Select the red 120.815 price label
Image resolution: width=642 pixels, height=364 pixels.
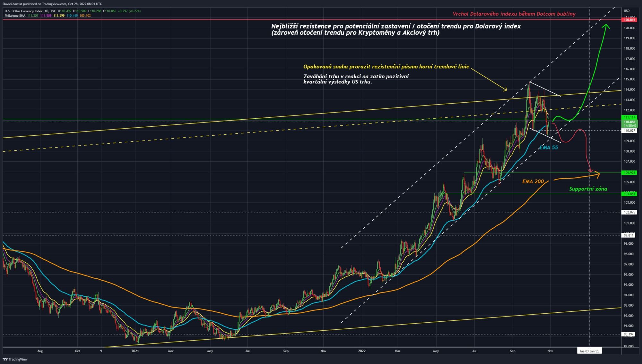(x=629, y=20)
